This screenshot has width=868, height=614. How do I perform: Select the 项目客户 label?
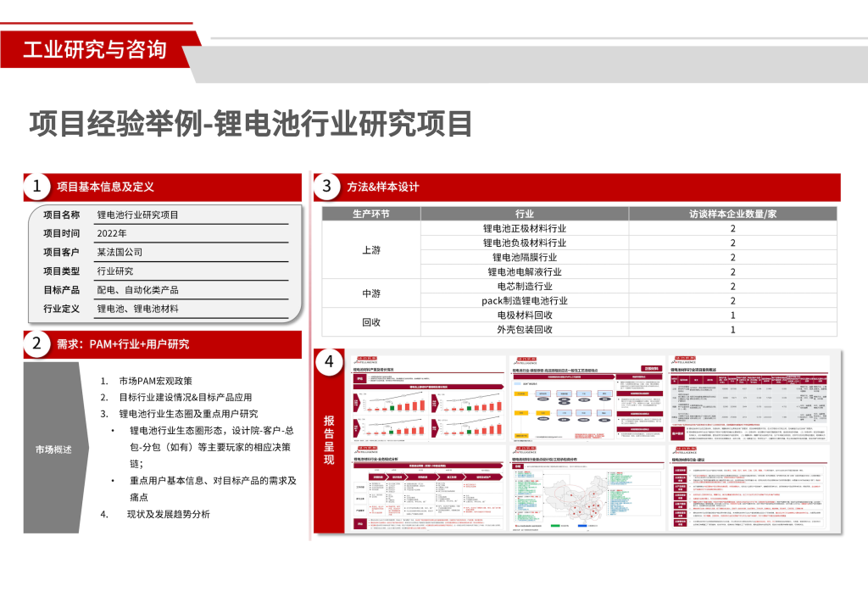point(61,253)
